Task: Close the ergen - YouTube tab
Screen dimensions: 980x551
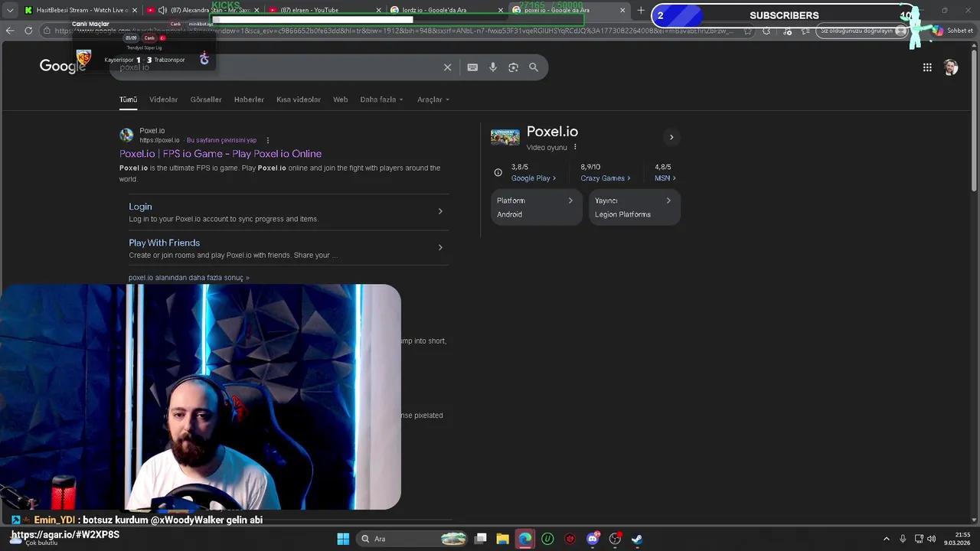Action: point(378,10)
